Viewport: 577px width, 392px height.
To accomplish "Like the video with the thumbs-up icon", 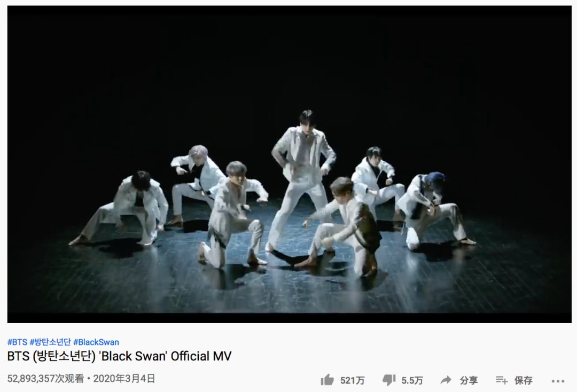I will click(x=327, y=380).
